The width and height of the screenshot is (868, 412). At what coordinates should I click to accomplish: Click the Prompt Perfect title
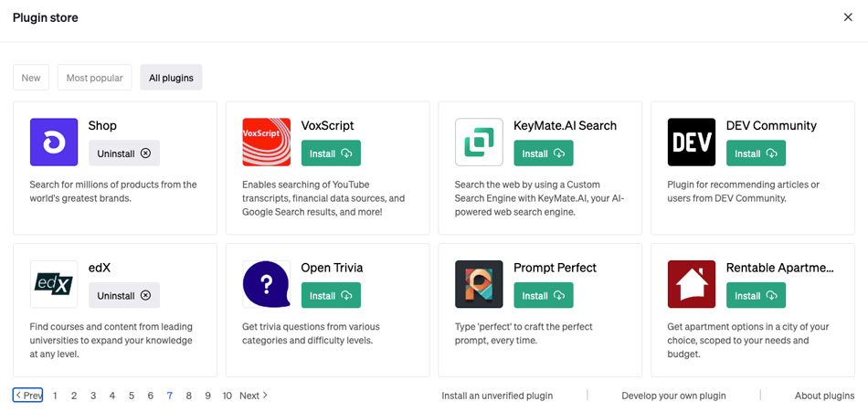556,268
